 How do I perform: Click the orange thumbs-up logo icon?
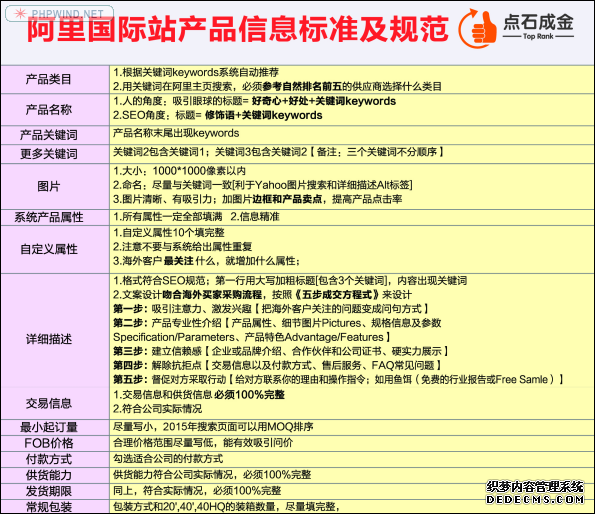[478, 28]
